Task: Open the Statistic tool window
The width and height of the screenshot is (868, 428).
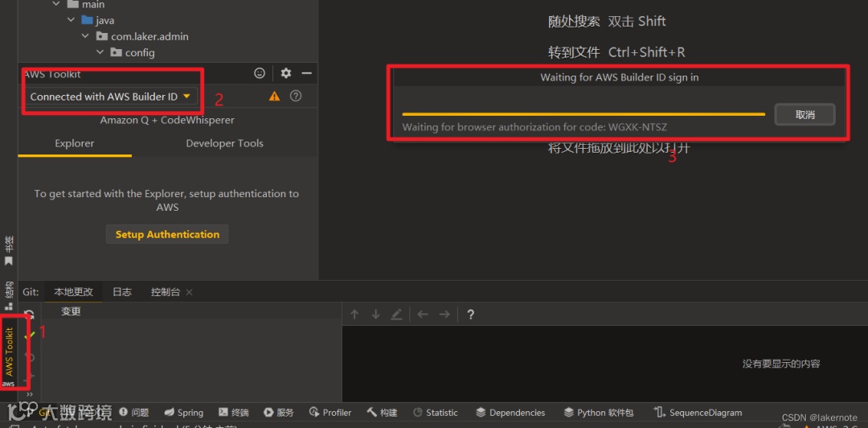Action: (436, 413)
